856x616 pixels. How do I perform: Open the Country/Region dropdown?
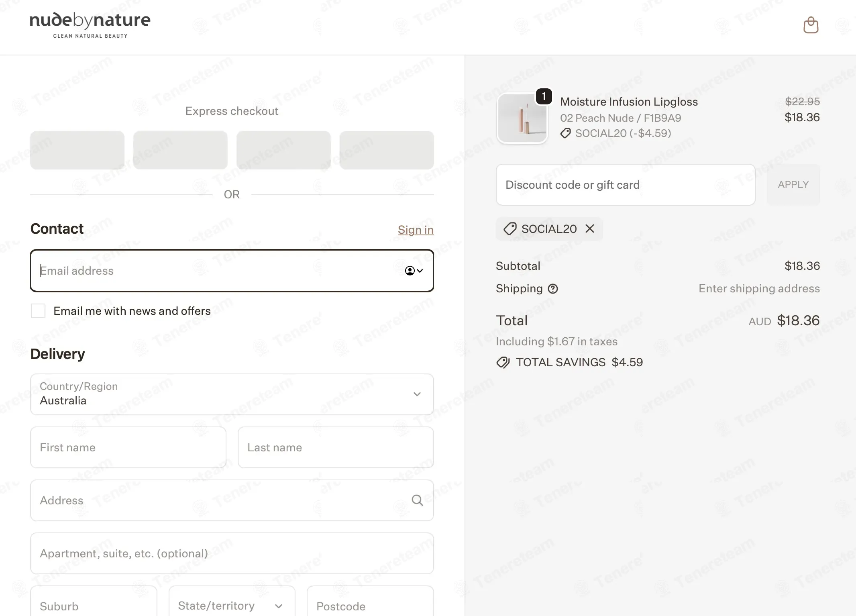click(232, 394)
